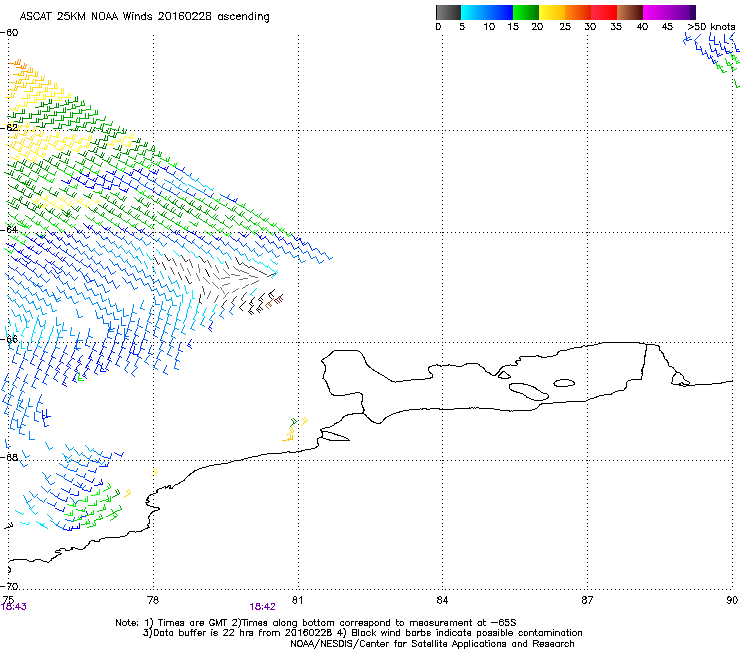740x650 pixels.
Task: Click the latitude label '-66'
Action: (x=9, y=339)
